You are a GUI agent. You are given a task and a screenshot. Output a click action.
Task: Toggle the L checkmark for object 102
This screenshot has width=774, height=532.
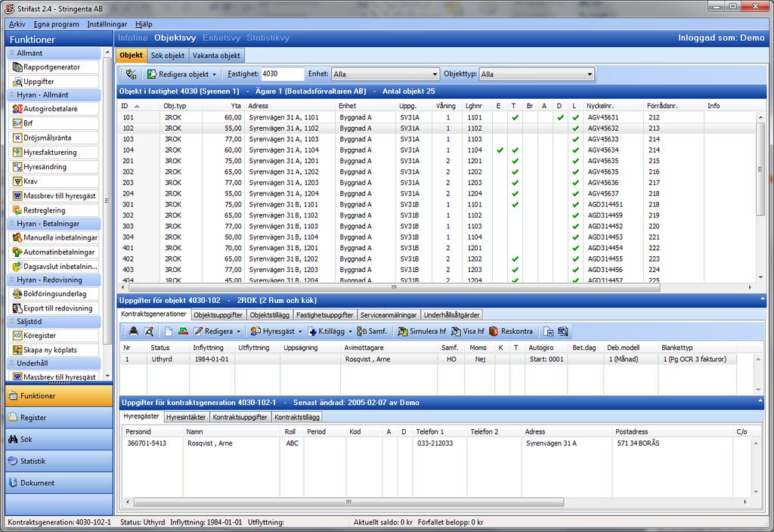[x=575, y=128]
